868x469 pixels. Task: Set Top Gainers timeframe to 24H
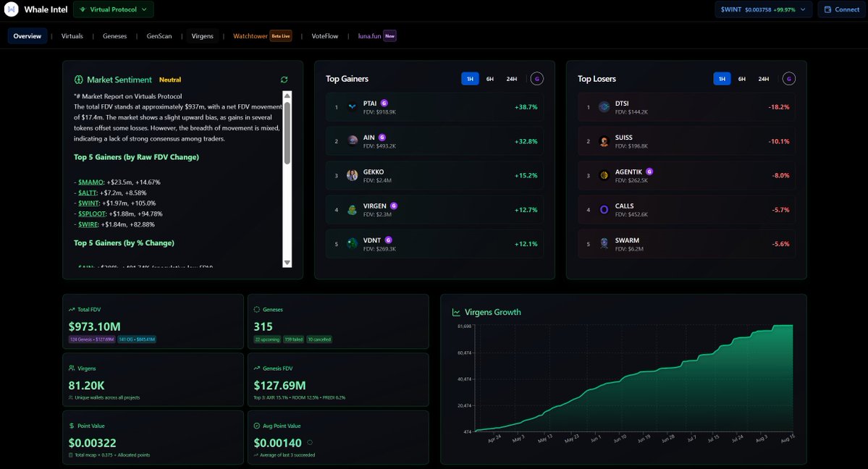[x=512, y=79]
